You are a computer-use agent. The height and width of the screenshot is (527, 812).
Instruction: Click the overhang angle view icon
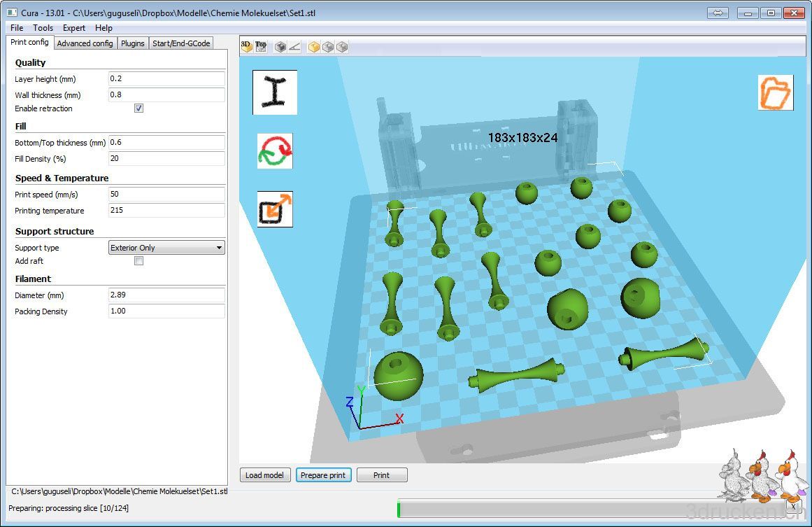click(294, 47)
